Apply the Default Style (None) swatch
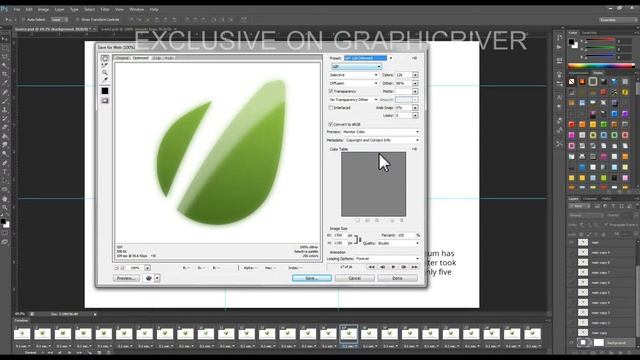640x360 pixels. click(572, 82)
